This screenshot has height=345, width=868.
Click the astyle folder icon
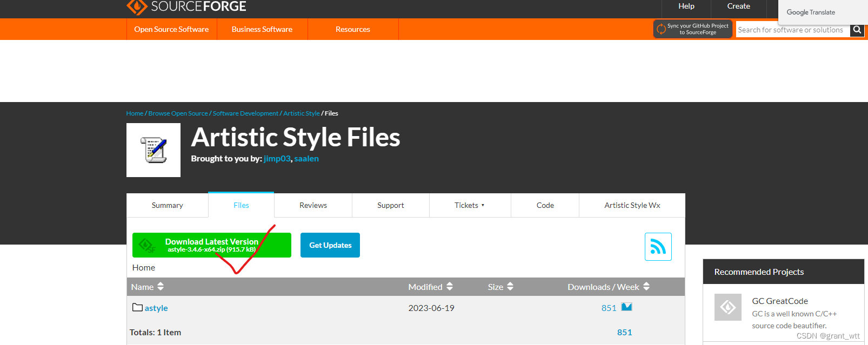point(137,307)
